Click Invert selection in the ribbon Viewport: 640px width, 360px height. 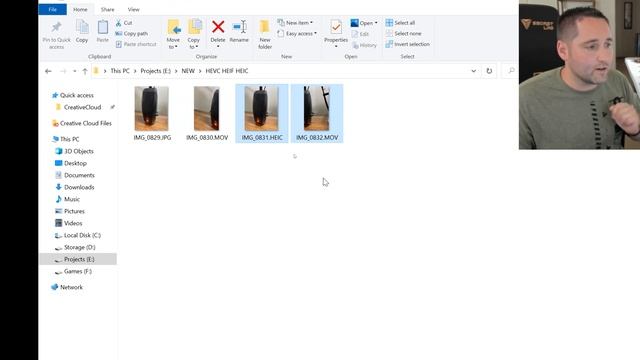pos(408,44)
